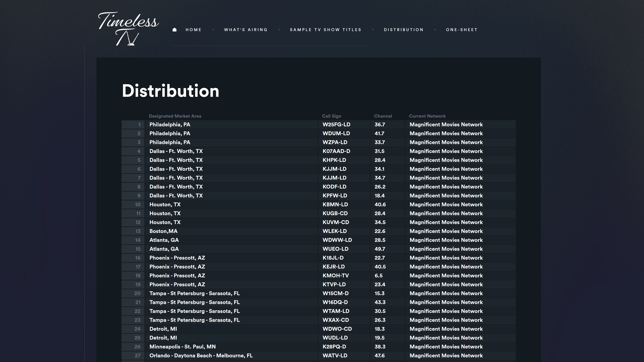This screenshot has width=644, height=362.
Task: Select call sign K18JL-D
Action: 333,258
